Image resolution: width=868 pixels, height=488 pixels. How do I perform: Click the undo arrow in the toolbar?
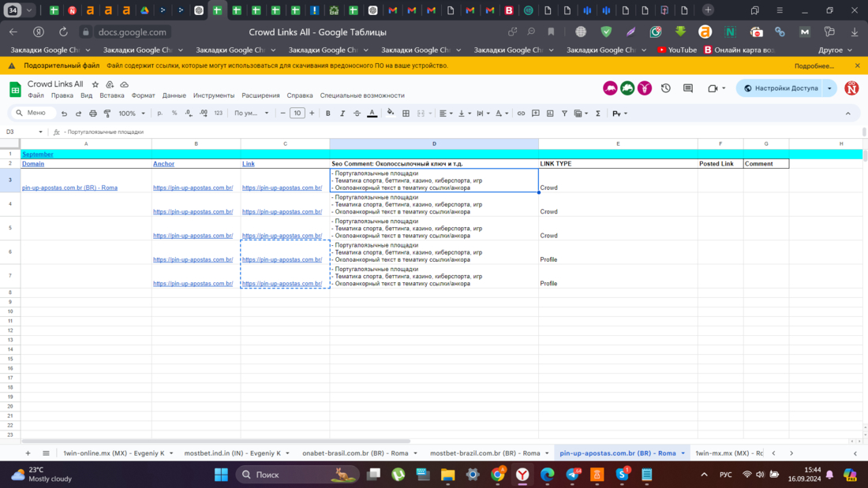64,114
